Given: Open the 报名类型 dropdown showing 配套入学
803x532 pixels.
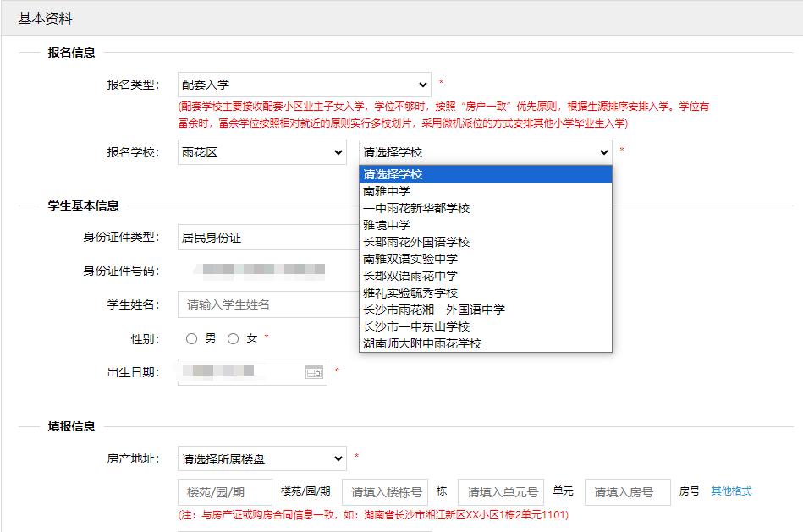Looking at the screenshot, I should pos(305,85).
